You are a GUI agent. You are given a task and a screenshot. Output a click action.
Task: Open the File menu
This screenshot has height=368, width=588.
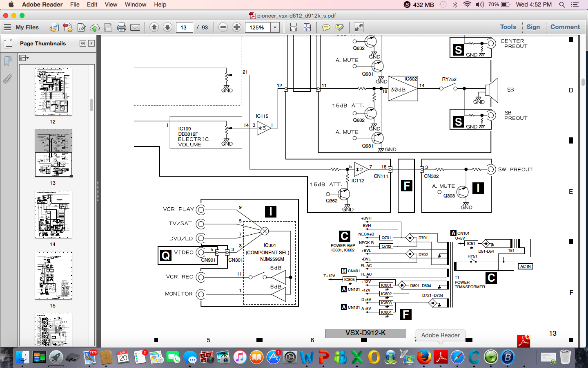(75, 4)
